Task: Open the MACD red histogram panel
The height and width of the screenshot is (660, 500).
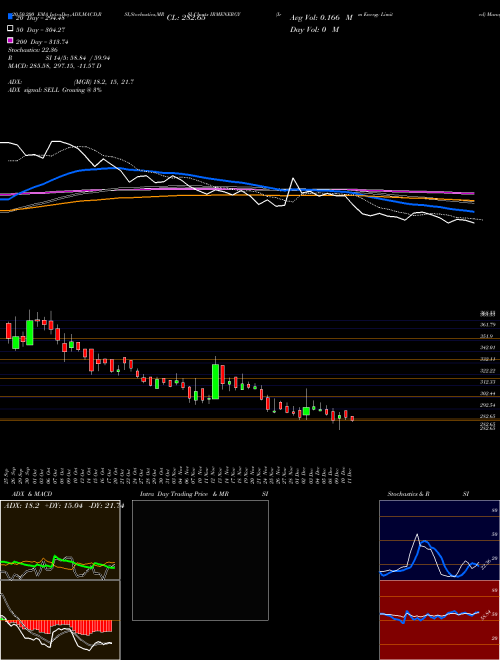Action: (x=60, y=620)
